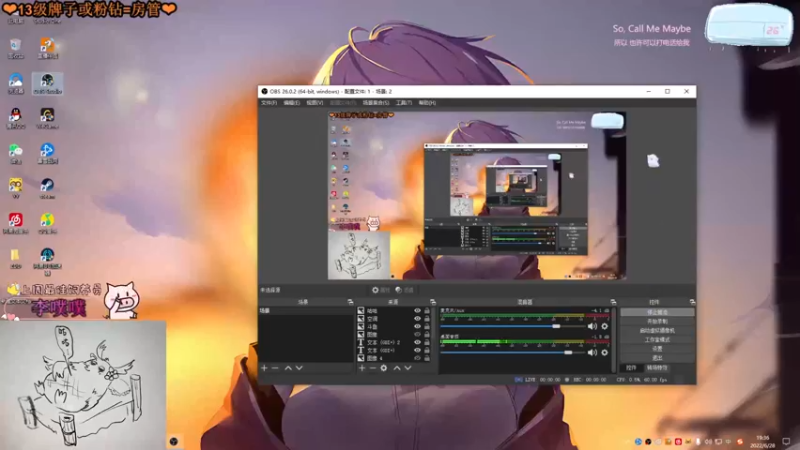The width and height of the screenshot is (800, 450).
Task: Select the OBS Studio desktop shortcut
Action: (x=47, y=84)
